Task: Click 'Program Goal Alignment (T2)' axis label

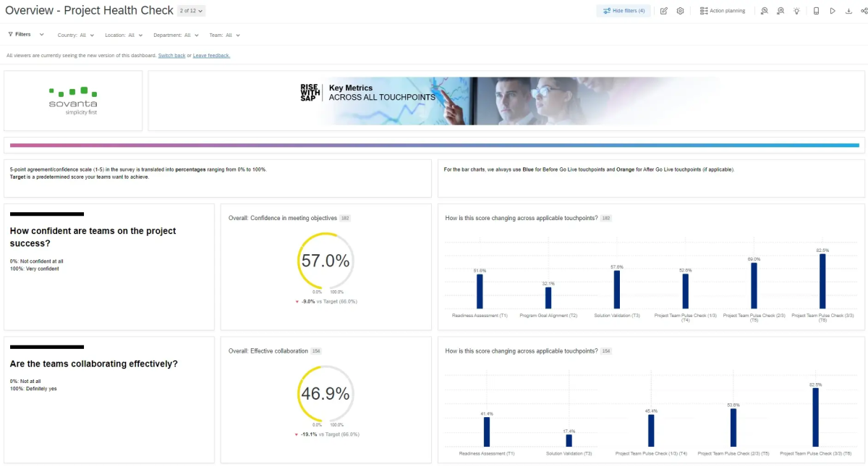Action: point(548,316)
